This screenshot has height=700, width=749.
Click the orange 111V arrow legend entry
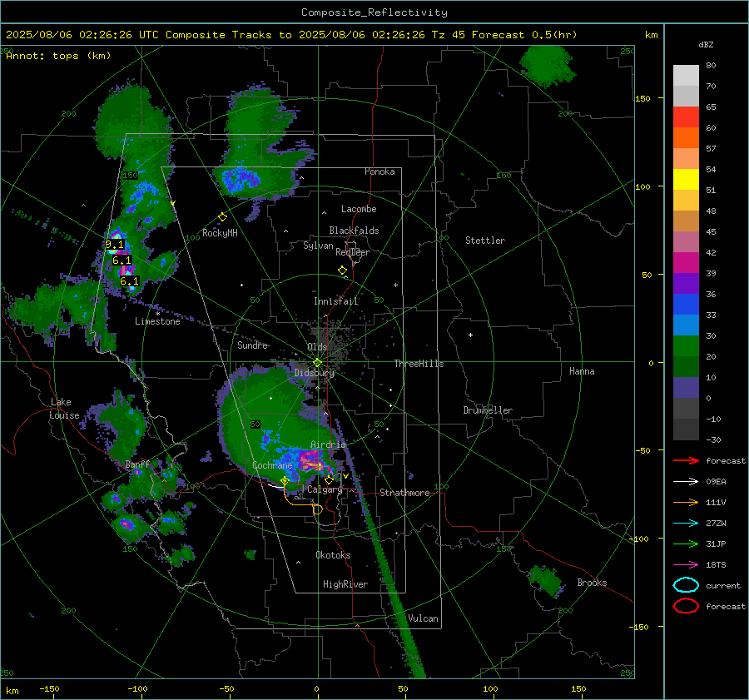click(686, 502)
